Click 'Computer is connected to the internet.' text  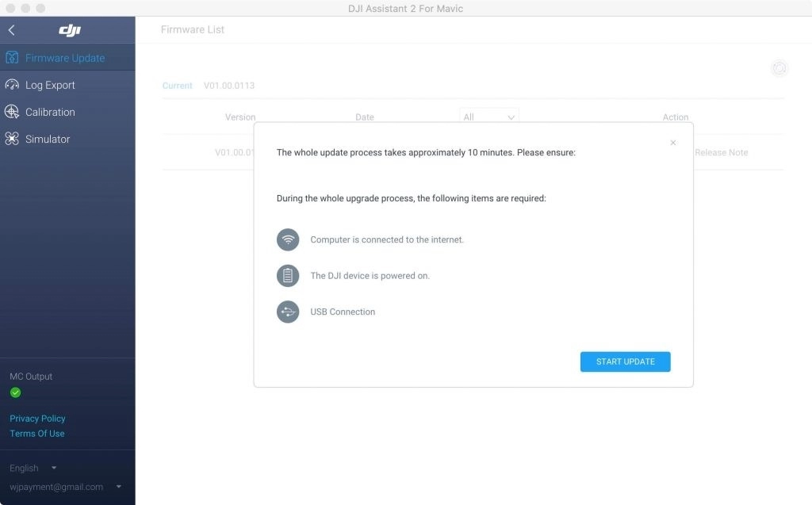pyautogui.click(x=387, y=239)
